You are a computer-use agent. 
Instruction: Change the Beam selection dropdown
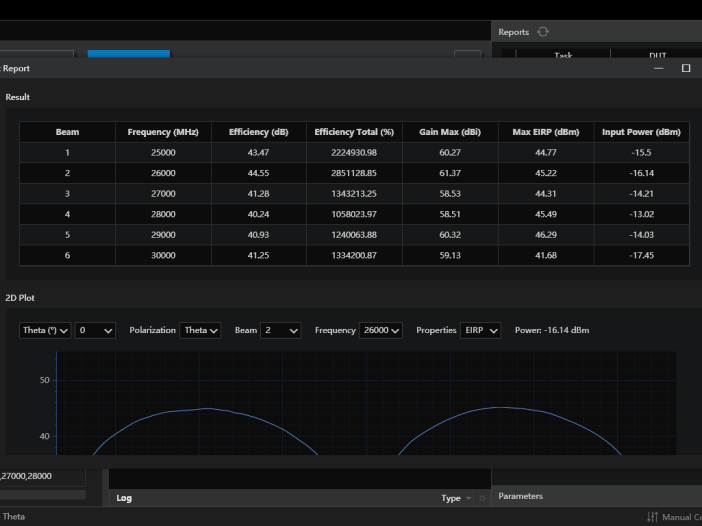pyautogui.click(x=281, y=331)
